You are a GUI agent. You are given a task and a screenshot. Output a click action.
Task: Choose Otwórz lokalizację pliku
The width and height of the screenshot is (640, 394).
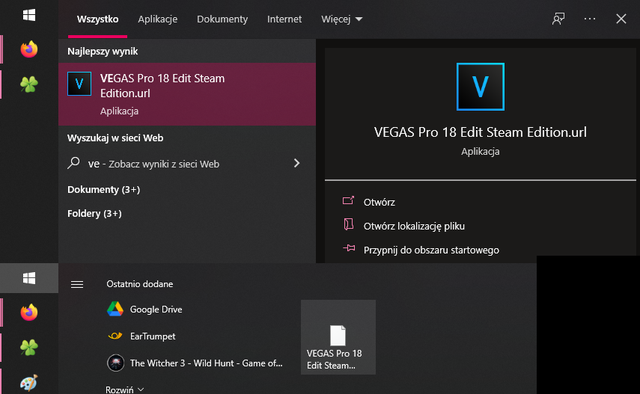pyautogui.click(x=414, y=226)
